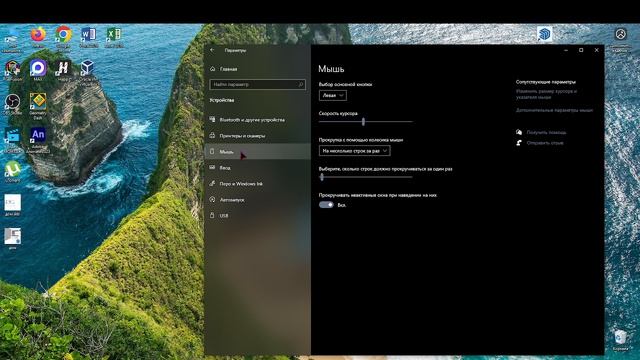Click the Скорость курсора slider handle
The width and height of the screenshot is (640, 360).
tap(363, 122)
